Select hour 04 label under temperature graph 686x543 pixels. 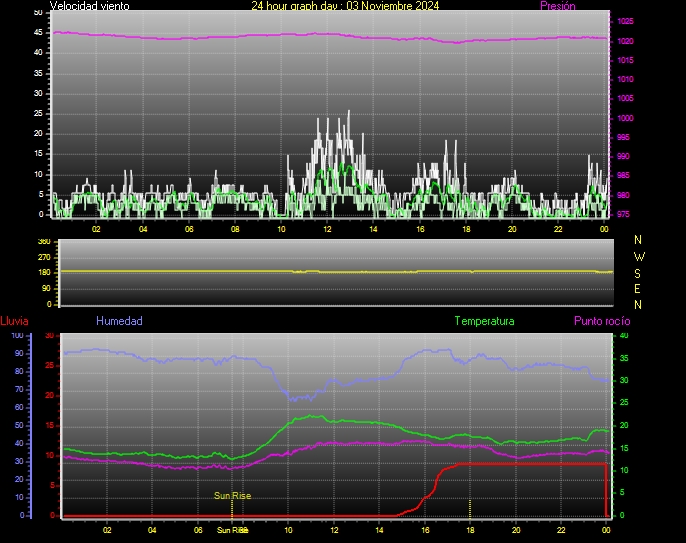point(152,530)
